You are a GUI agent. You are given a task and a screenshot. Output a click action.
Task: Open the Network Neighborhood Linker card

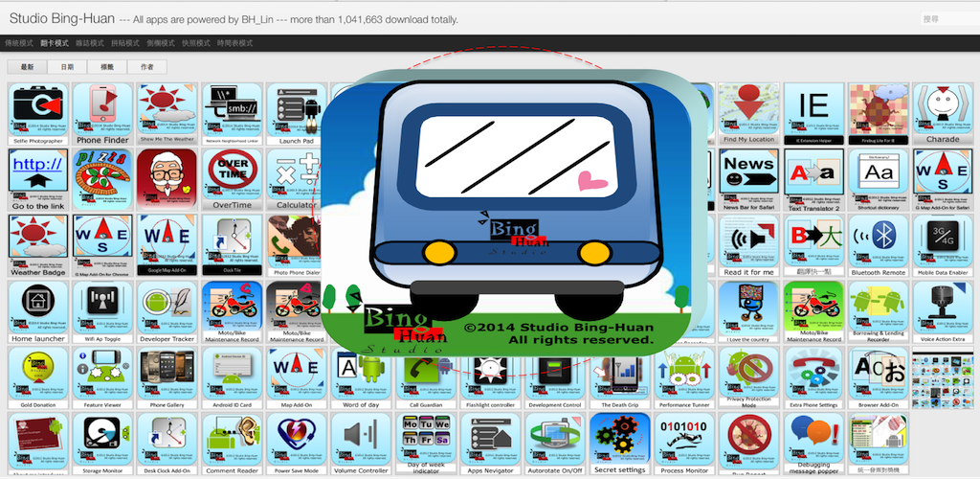coord(232,114)
